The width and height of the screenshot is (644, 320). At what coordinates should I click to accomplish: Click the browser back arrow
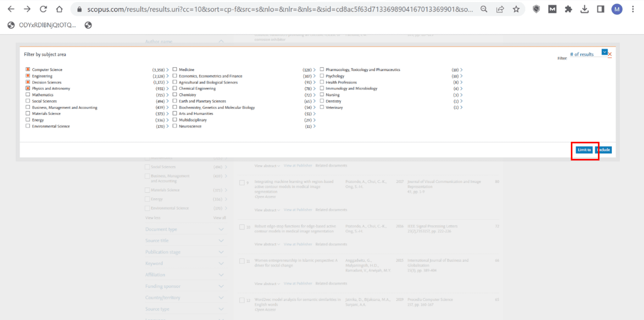(x=11, y=9)
